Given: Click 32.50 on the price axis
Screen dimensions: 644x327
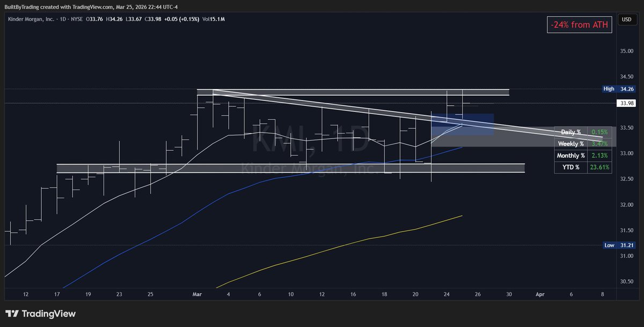Looking at the screenshot, I should 626,179.
